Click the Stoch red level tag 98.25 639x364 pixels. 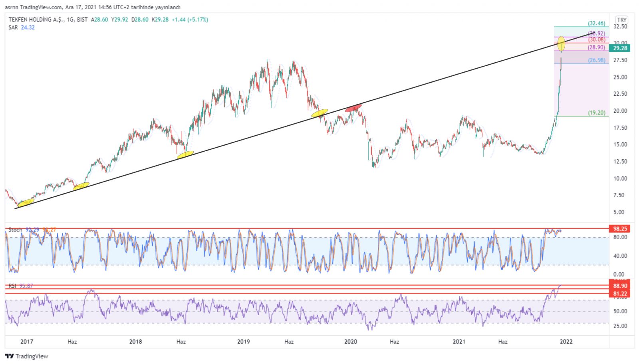point(620,229)
